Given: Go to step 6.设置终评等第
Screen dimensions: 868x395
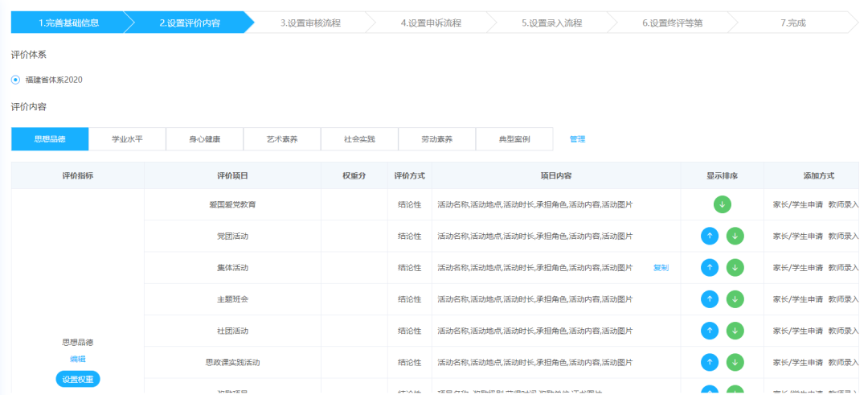Looking at the screenshot, I should click(673, 23).
